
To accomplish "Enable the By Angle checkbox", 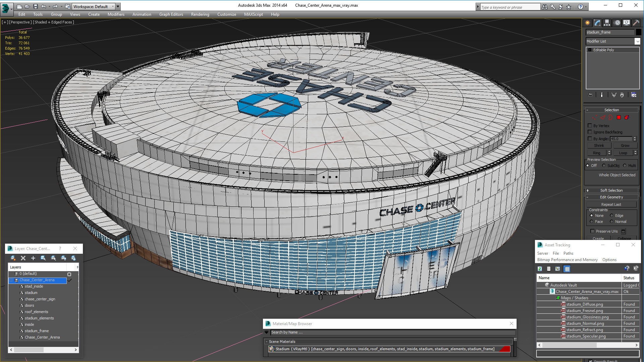I will (590, 138).
